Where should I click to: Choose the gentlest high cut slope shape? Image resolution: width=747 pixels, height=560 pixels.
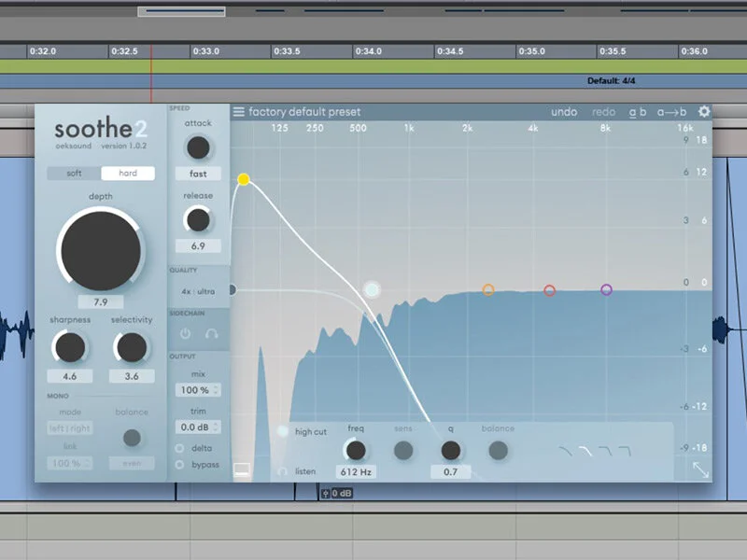[566, 451]
